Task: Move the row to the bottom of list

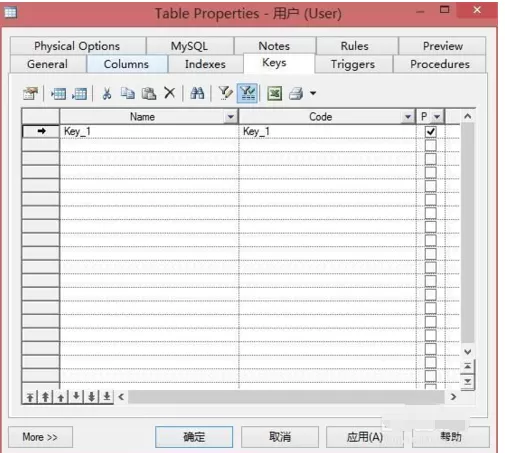Action: [107, 397]
